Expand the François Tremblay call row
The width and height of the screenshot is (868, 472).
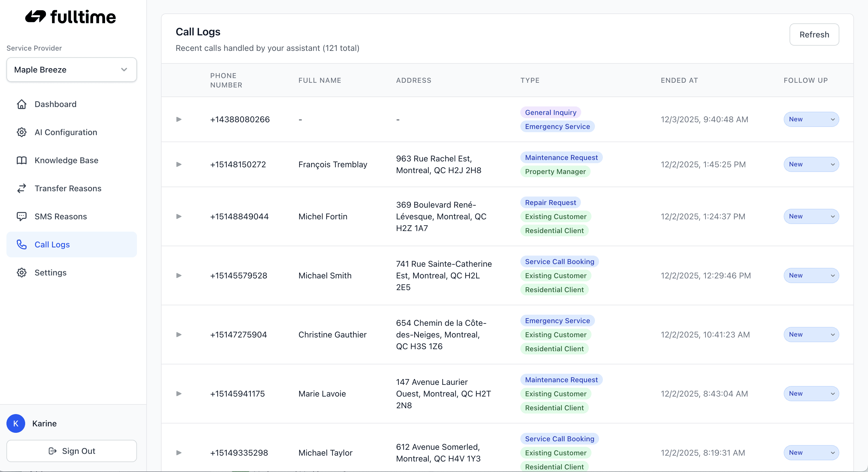point(179,165)
